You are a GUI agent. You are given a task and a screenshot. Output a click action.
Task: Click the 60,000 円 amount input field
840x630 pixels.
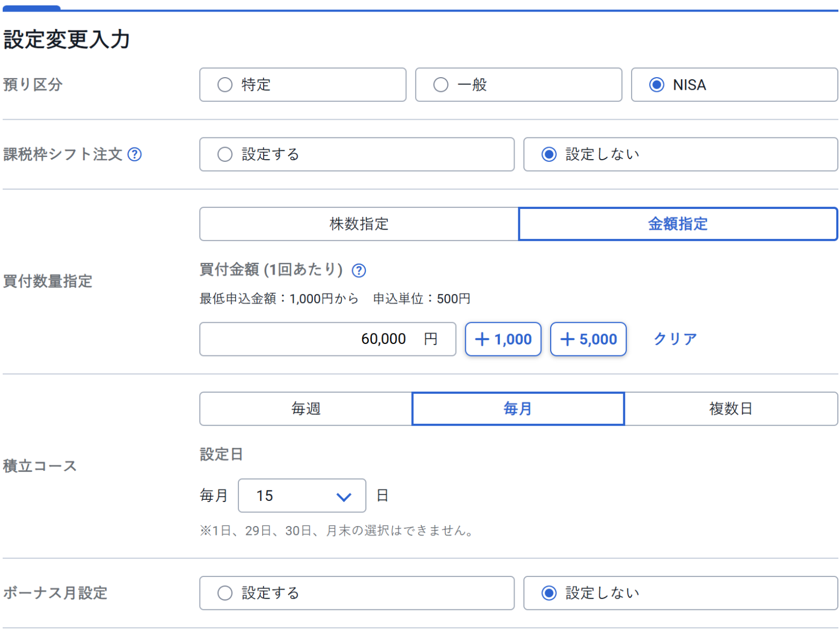click(327, 339)
